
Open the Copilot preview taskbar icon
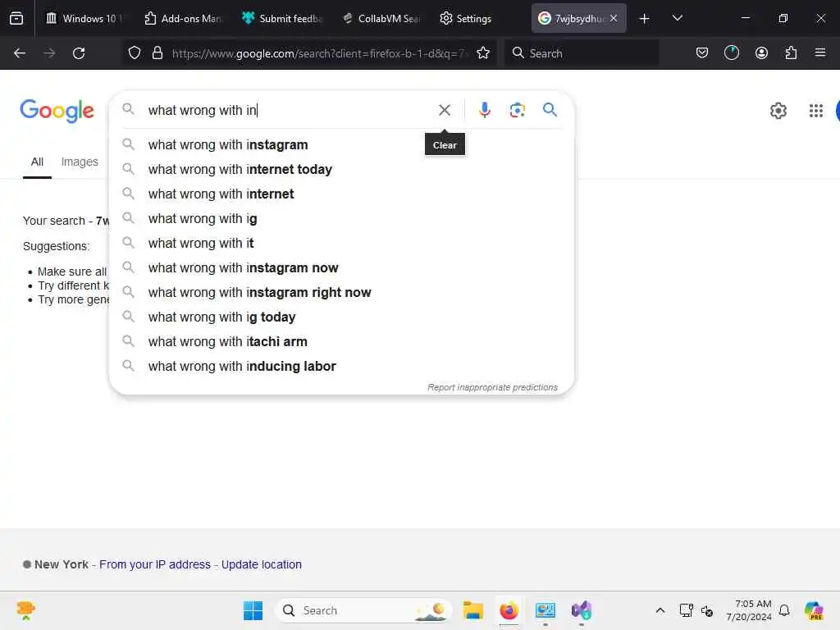click(813, 610)
